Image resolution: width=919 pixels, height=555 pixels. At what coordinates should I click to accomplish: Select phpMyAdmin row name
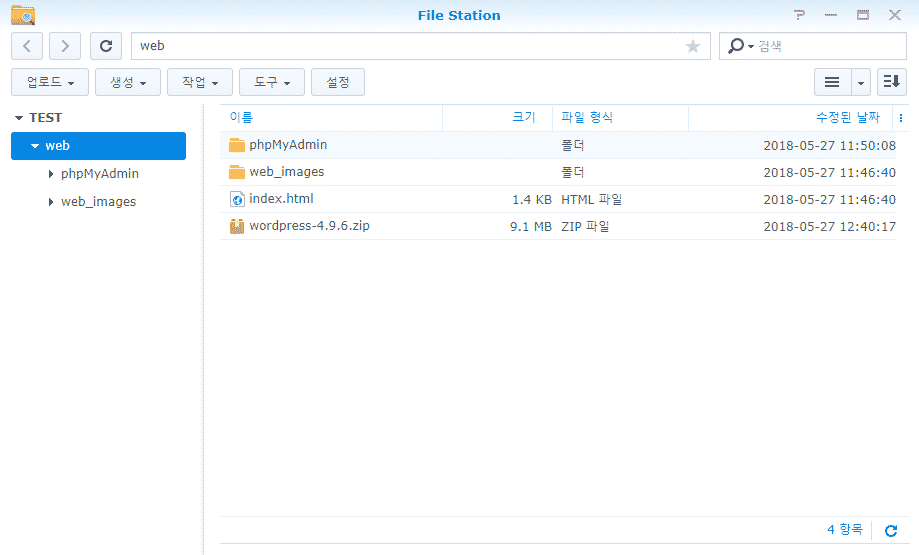tap(288, 145)
